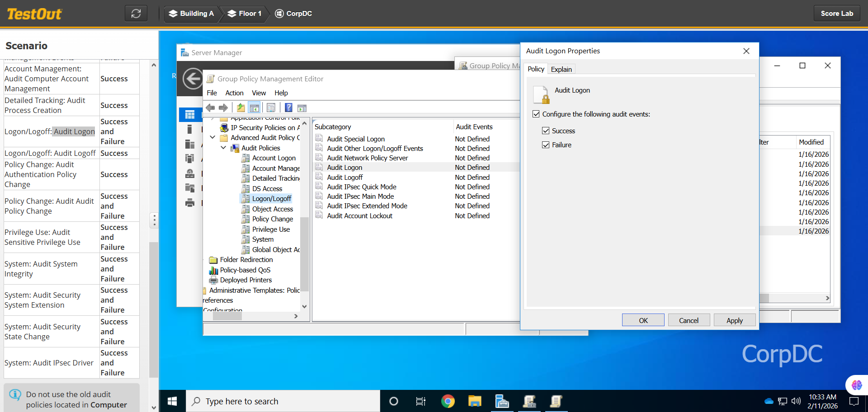Open Help with the blue question mark icon
The image size is (868, 412).
(288, 108)
